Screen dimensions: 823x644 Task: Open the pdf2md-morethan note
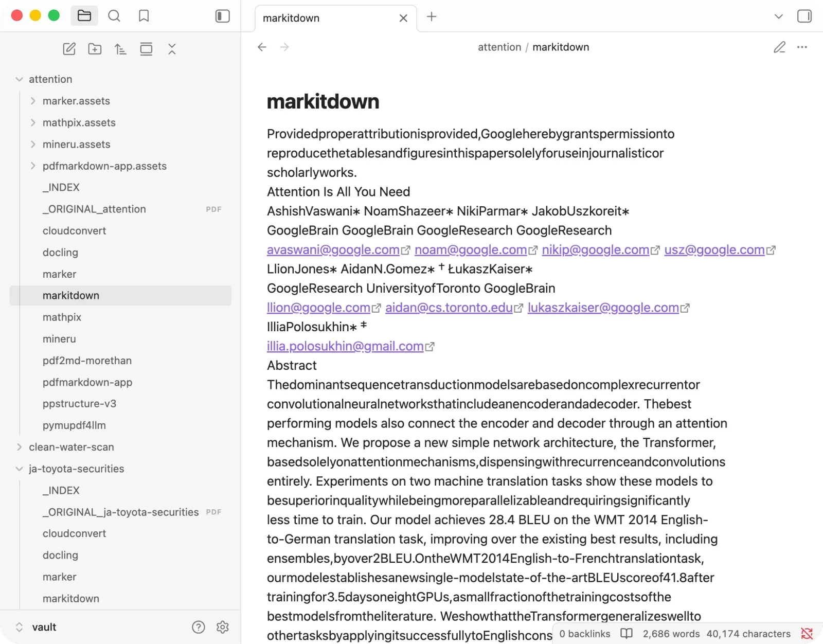(120, 361)
